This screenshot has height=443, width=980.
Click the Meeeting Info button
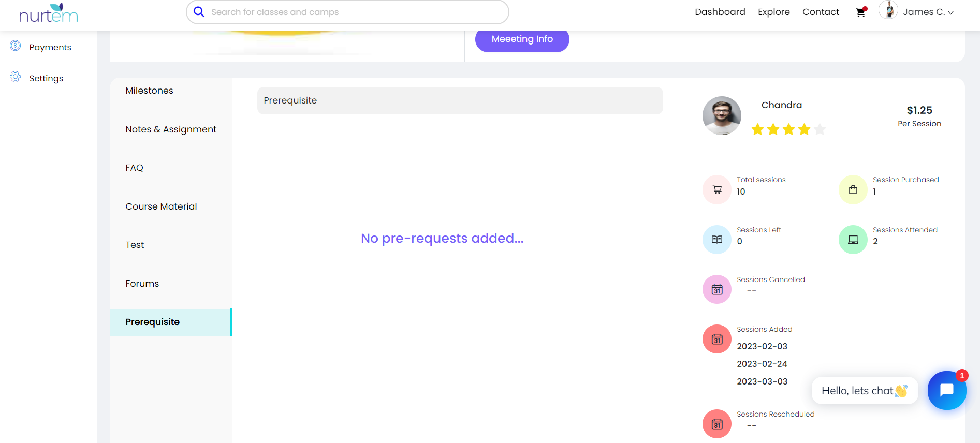(522, 39)
